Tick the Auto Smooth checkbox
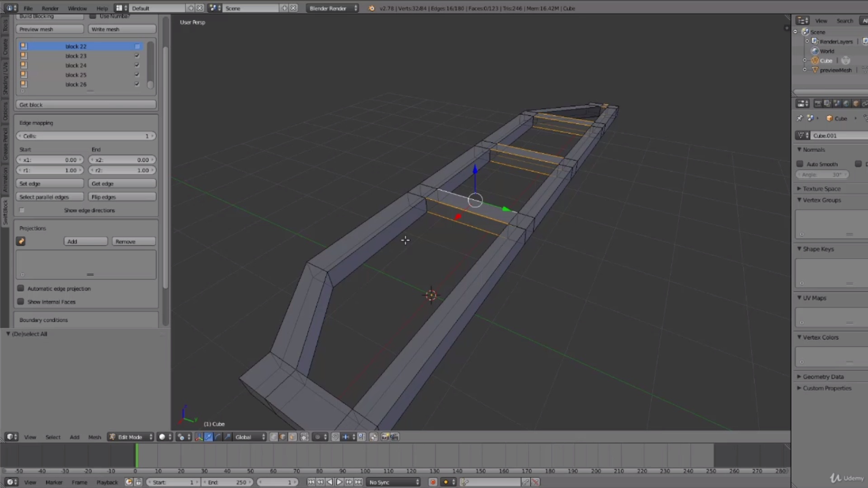This screenshot has height=488, width=868. [800, 164]
